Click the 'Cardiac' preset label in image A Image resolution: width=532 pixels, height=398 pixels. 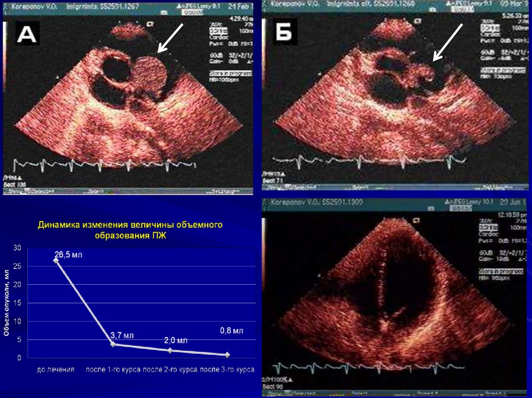(x=219, y=38)
